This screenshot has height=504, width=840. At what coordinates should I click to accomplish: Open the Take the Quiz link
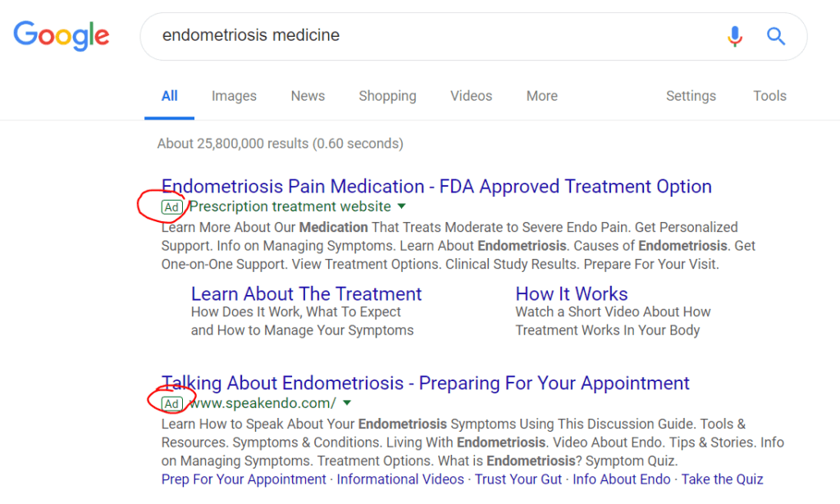coord(722,479)
